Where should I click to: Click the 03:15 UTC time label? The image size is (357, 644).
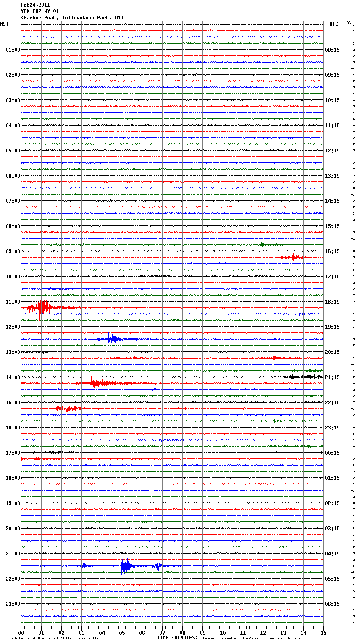(332, 529)
